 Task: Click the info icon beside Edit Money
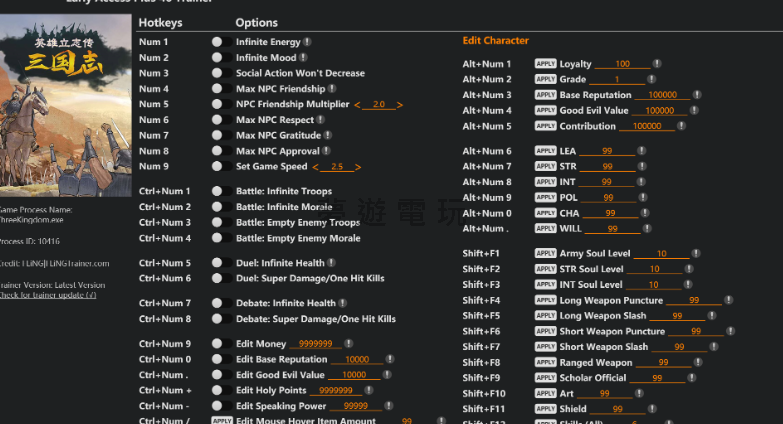[x=349, y=344]
